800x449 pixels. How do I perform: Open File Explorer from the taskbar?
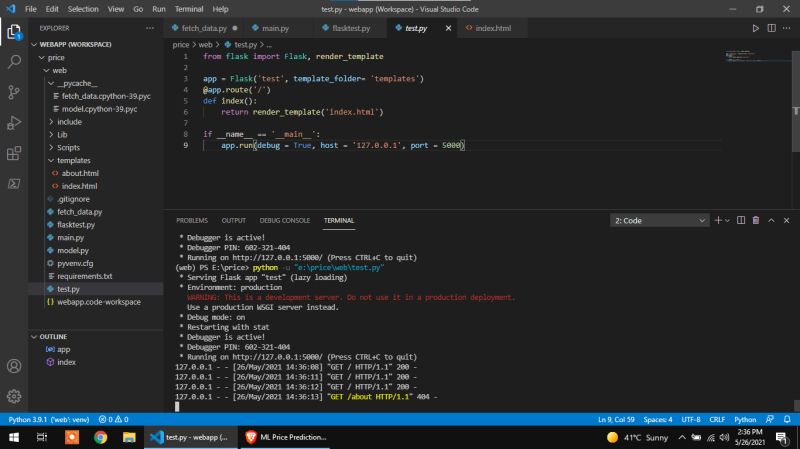coord(129,437)
